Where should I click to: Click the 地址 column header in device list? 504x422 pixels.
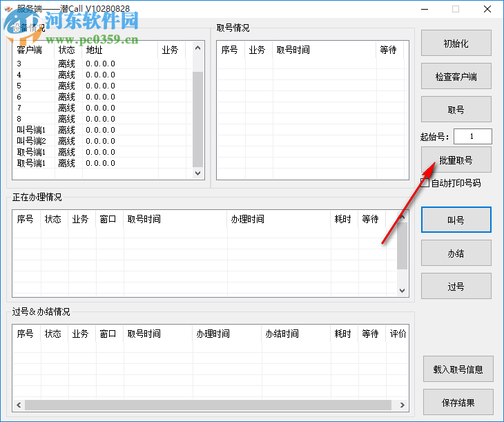(120, 50)
